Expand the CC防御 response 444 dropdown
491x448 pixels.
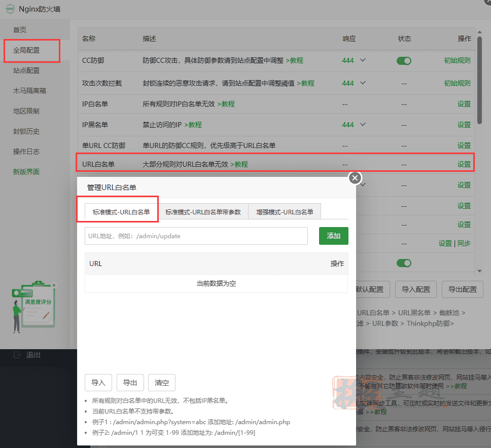(x=363, y=60)
